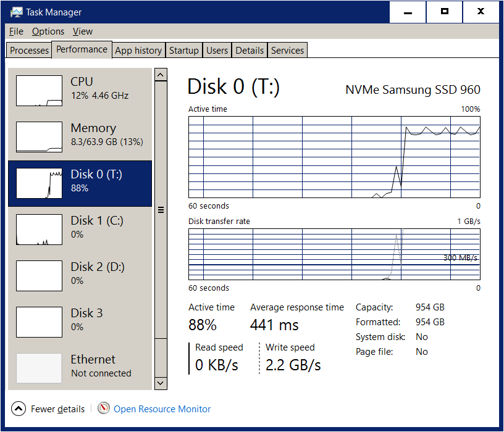Image resolution: width=504 pixels, height=432 pixels.
Task: Click the Resource Monitor gauge icon
Action: 104,409
